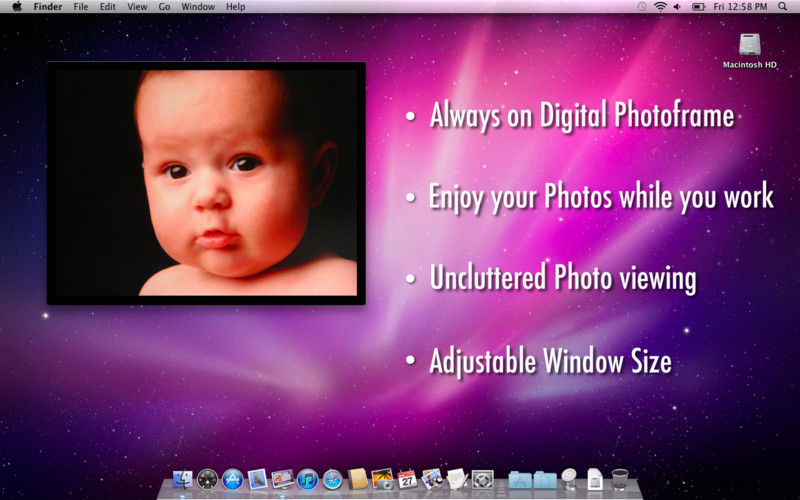Launch Preview from the Dock
800x500 pixels.
coord(432,480)
